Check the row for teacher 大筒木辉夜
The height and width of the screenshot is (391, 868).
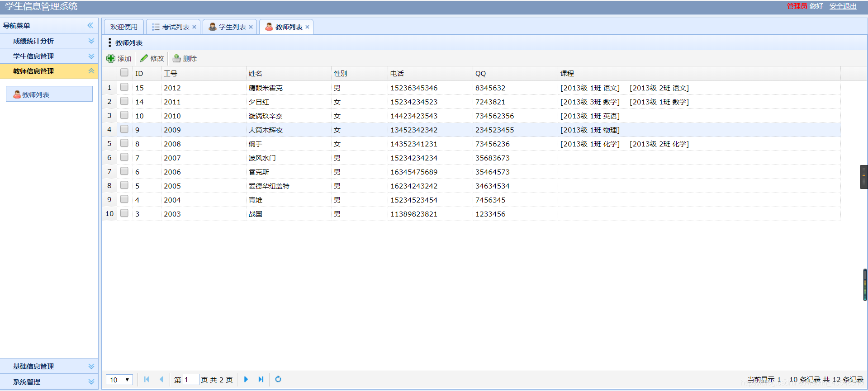tap(124, 129)
